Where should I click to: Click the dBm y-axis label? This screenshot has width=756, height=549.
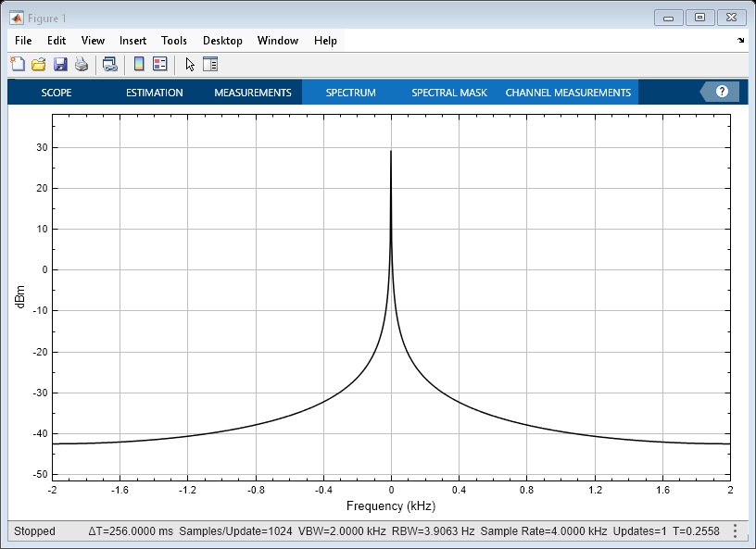(20, 297)
